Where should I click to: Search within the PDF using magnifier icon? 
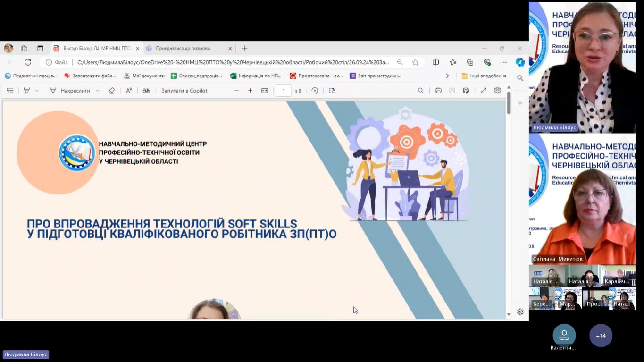420,91
